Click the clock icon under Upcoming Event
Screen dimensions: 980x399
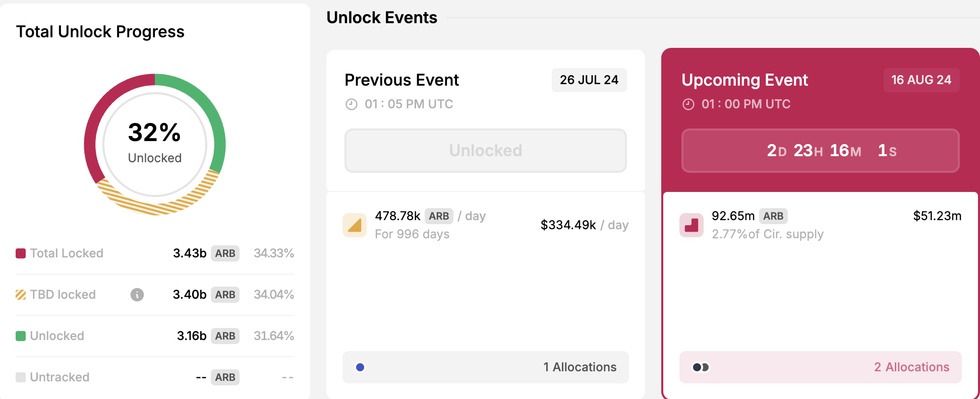tap(688, 104)
